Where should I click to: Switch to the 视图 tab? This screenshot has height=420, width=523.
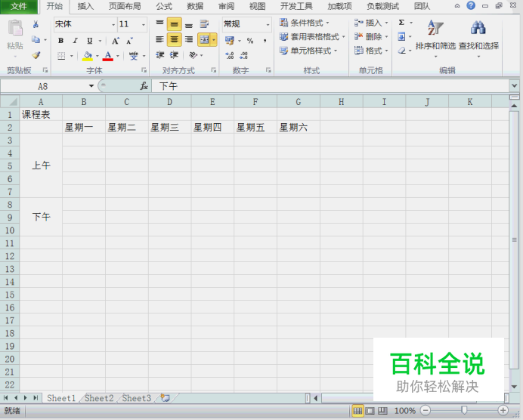258,6
